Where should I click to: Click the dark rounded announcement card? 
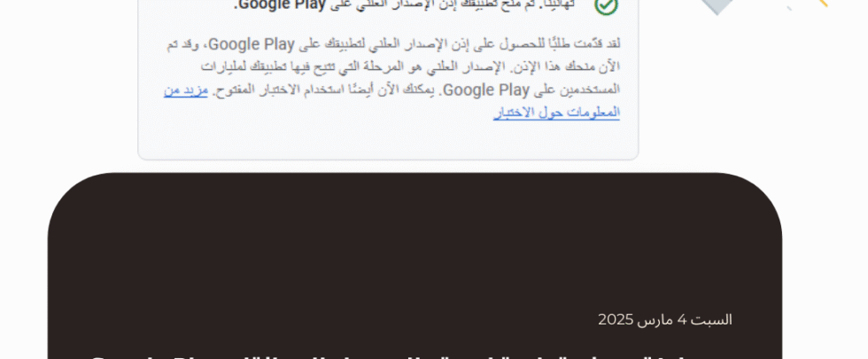(415, 266)
